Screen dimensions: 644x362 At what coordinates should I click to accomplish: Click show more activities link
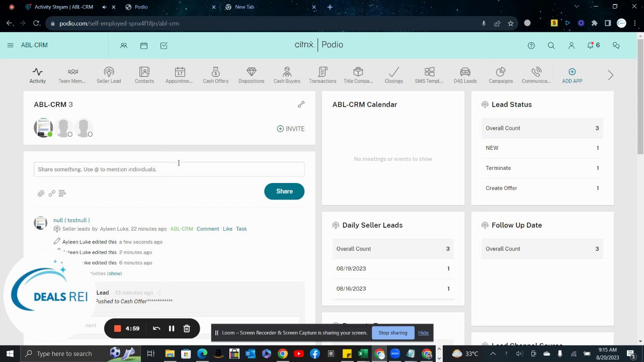click(x=115, y=274)
